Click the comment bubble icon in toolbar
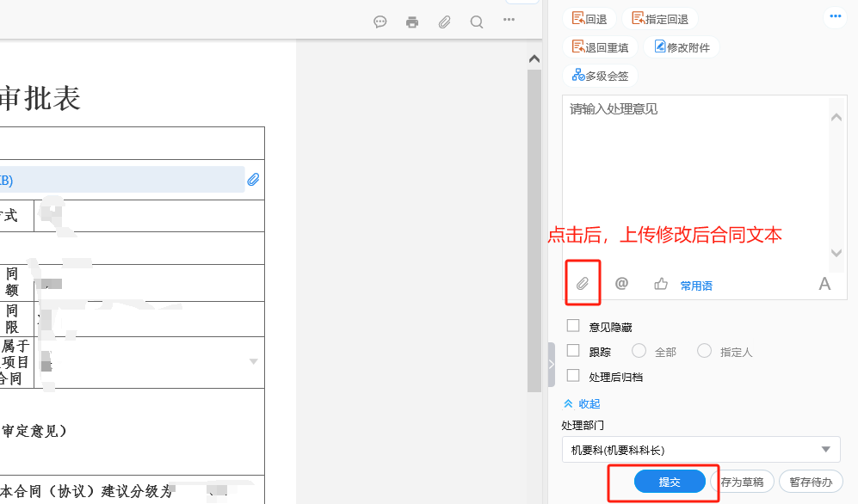 pos(380,22)
